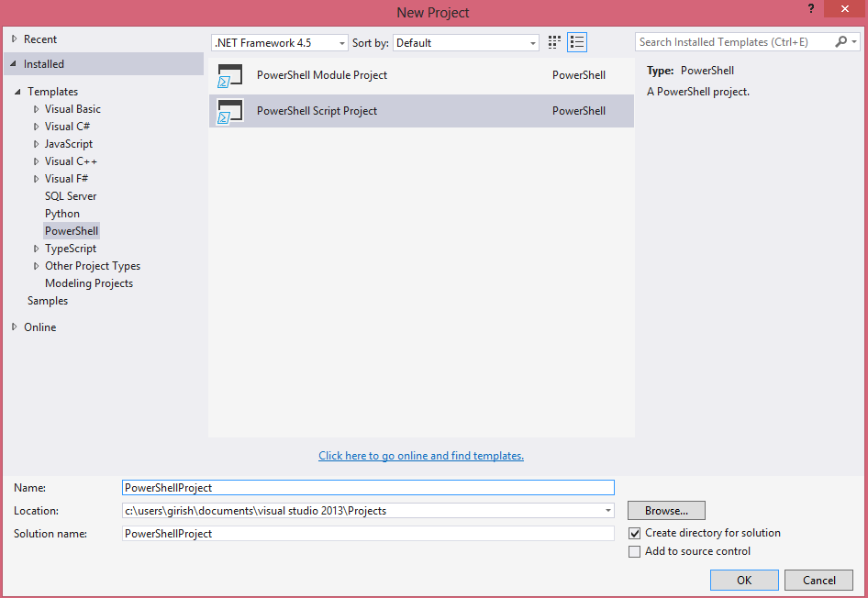Toggle Create directory for solution checkbox
Viewport: 868px width, 598px height.
click(x=635, y=533)
